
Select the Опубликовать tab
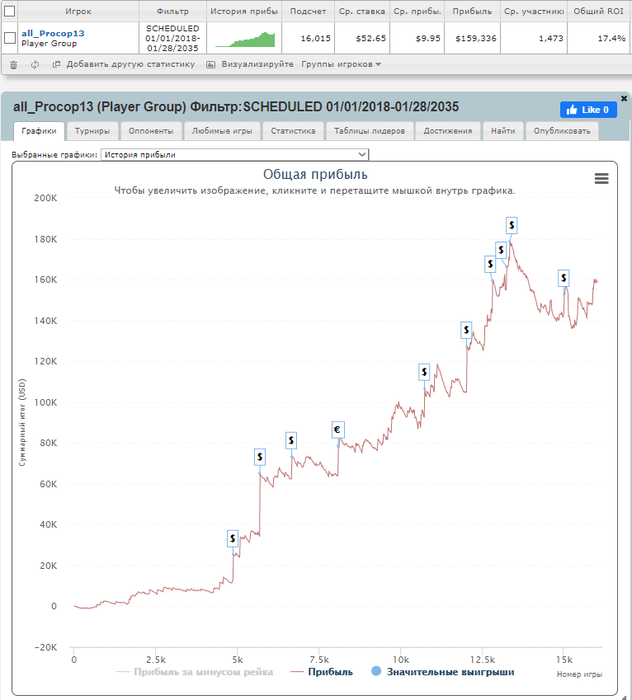(x=562, y=131)
